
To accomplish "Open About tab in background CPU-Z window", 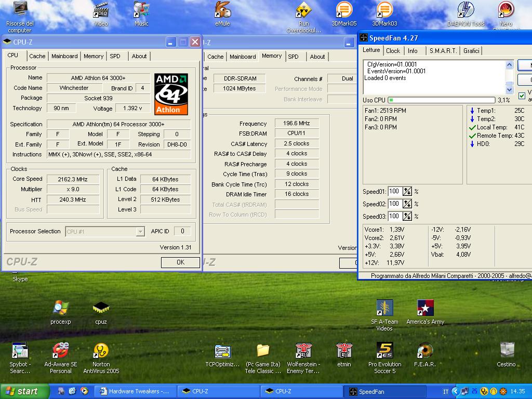I will pos(317,57).
